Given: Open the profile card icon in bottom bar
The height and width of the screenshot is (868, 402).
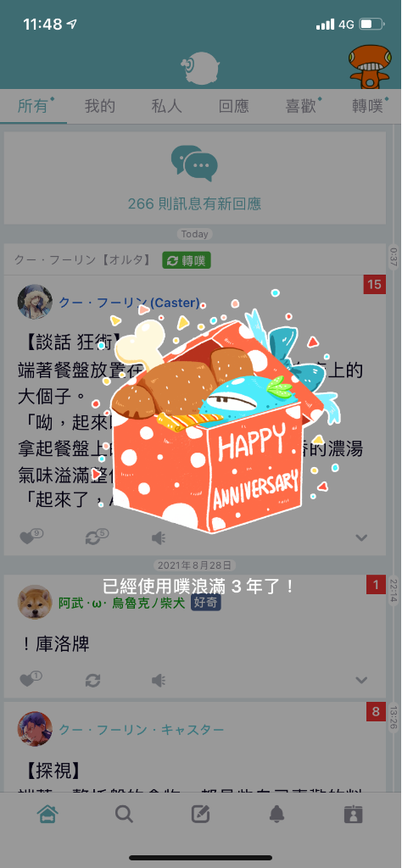Looking at the screenshot, I should click(x=354, y=814).
